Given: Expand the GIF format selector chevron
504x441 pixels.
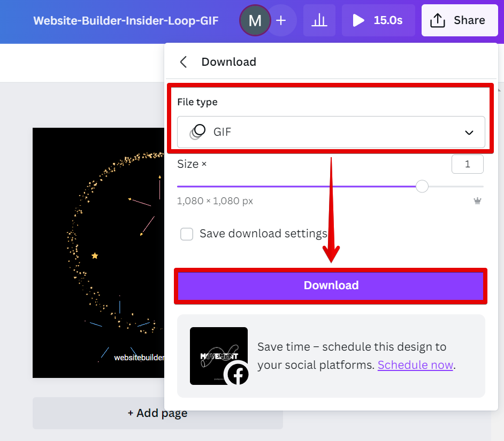Looking at the screenshot, I should tap(469, 132).
